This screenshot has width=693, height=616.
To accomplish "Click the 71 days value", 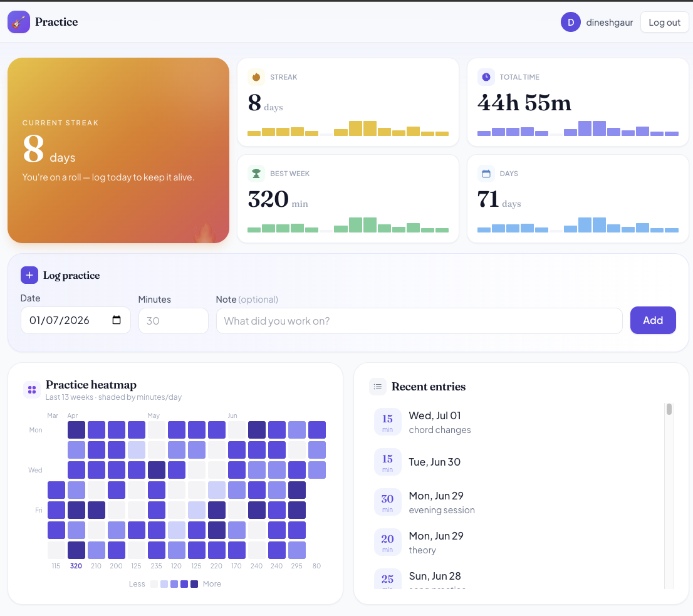I will click(499, 199).
